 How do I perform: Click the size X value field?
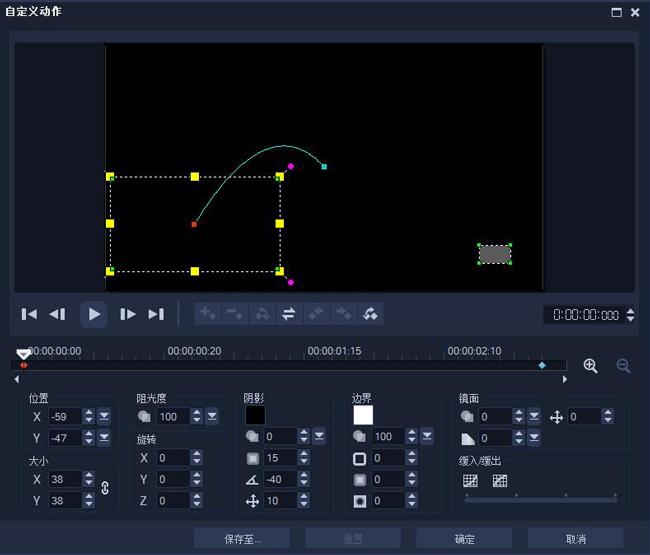pyautogui.click(x=65, y=480)
